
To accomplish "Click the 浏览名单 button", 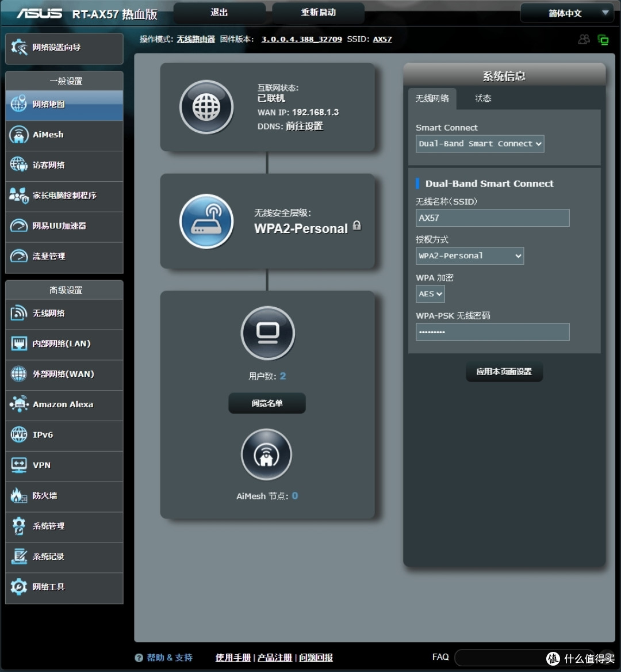I will pyautogui.click(x=267, y=403).
